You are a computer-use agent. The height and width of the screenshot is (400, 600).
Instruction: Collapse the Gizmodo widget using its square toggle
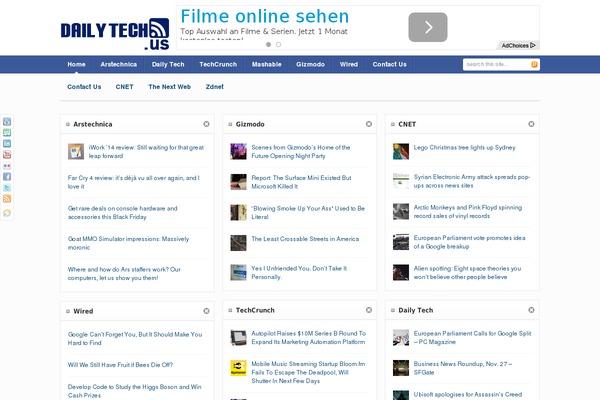point(230,124)
